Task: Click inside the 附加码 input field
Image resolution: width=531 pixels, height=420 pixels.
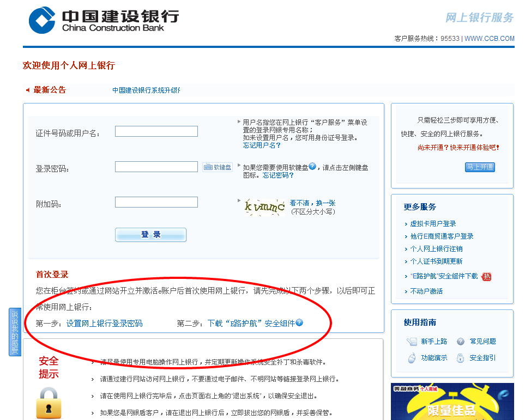Action: [x=156, y=202]
